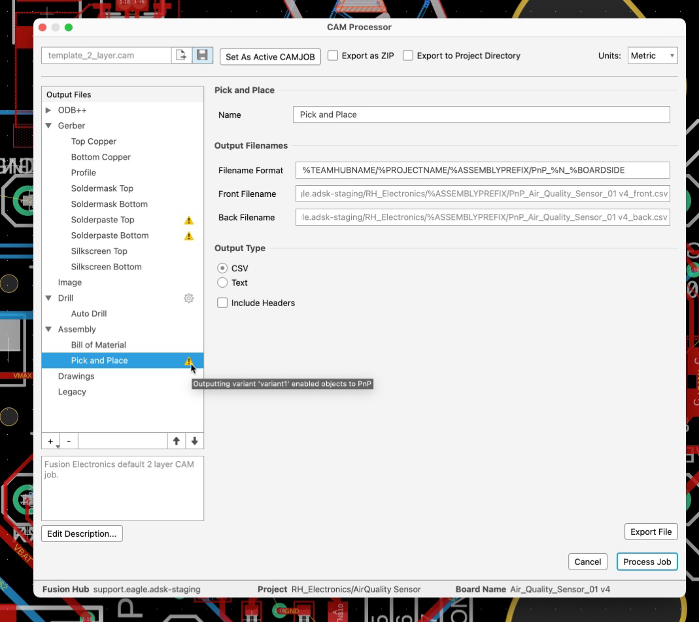Move selected output up arrow
The width and height of the screenshot is (700, 622).
pyautogui.click(x=176, y=441)
